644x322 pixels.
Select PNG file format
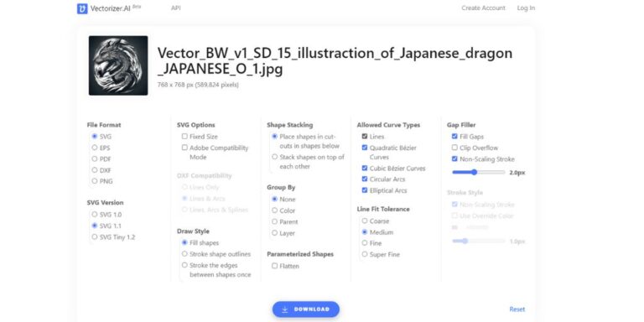pyautogui.click(x=95, y=181)
